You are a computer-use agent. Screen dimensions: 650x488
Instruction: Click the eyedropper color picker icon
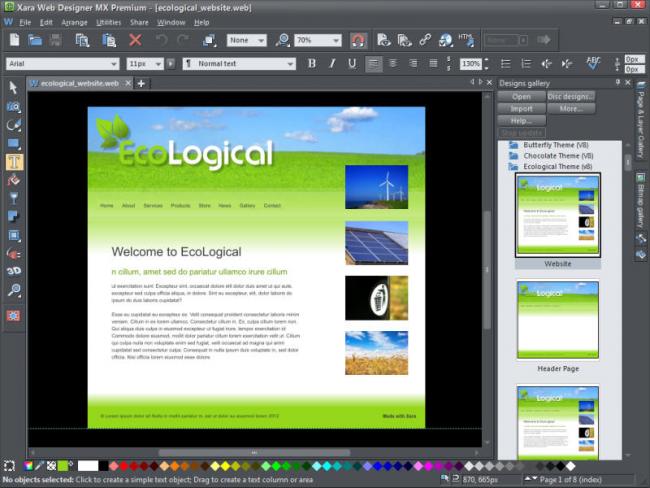point(39,466)
